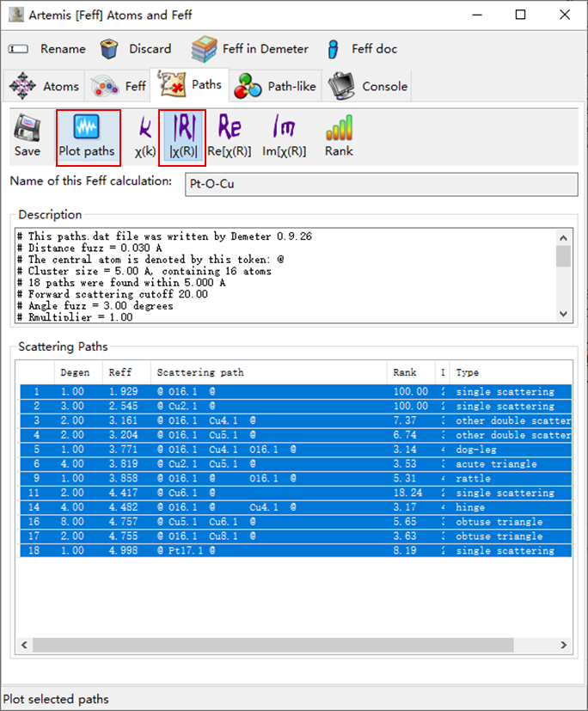Plot in χ(k) space
This screenshot has width=588, height=711.
pyautogui.click(x=145, y=136)
